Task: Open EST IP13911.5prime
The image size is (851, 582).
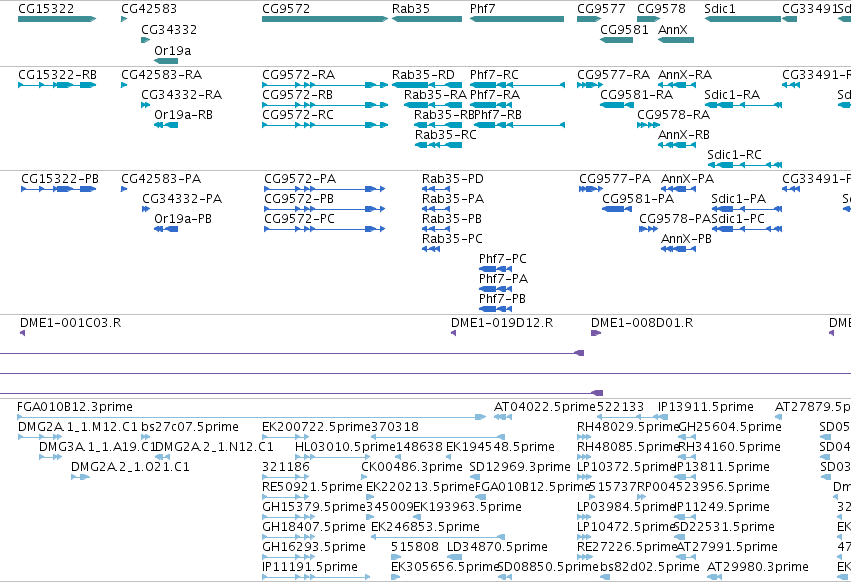Action: point(706,407)
